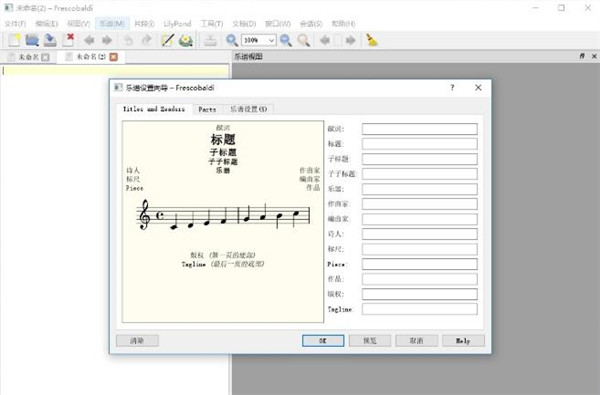Click the broom clear icon
This screenshot has width=600, height=395.
click(x=372, y=40)
